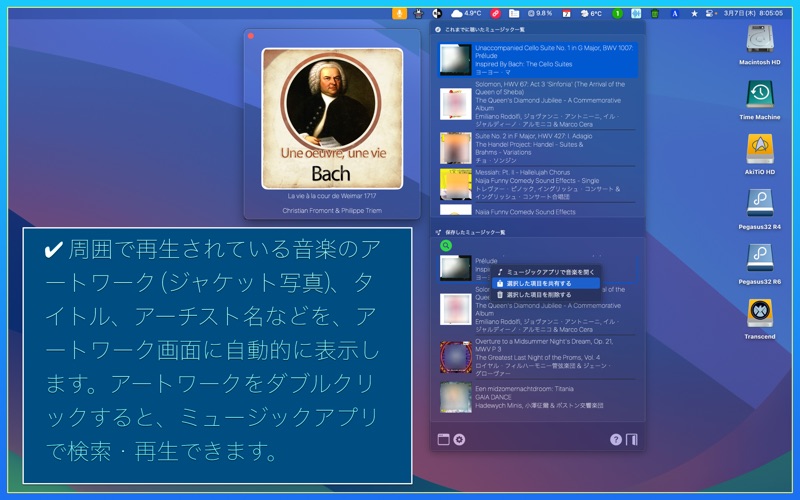800x500 pixels.
Task: Click thumbnail of the Cello Suite history item
Action: [x=456, y=60]
